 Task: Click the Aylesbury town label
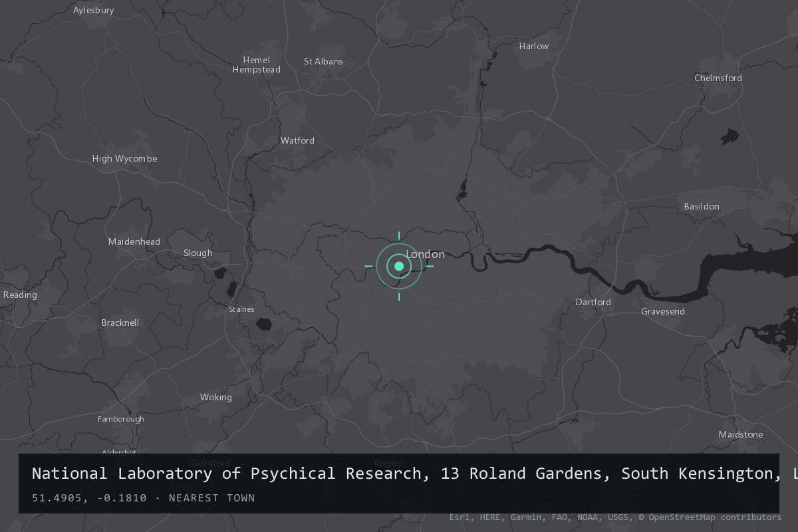coord(94,11)
